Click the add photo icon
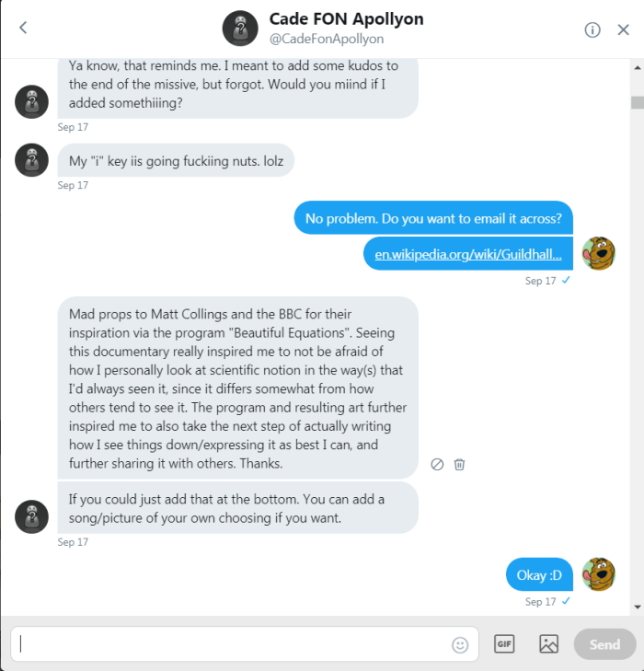644x671 pixels. tap(549, 644)
